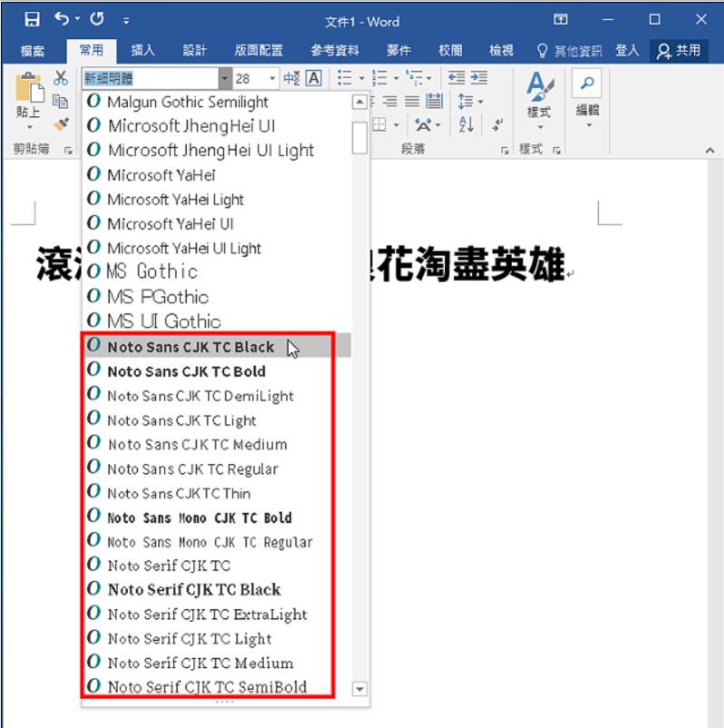Click the Distributed alignment icon
Image resolution: width=724 pixels, height=728 pixels.
point(434,101)
